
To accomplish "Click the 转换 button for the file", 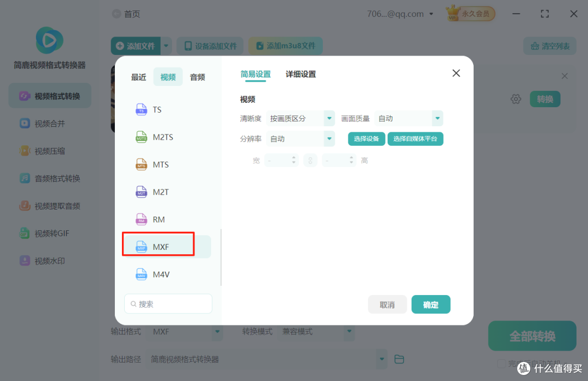I will (545, 99).
